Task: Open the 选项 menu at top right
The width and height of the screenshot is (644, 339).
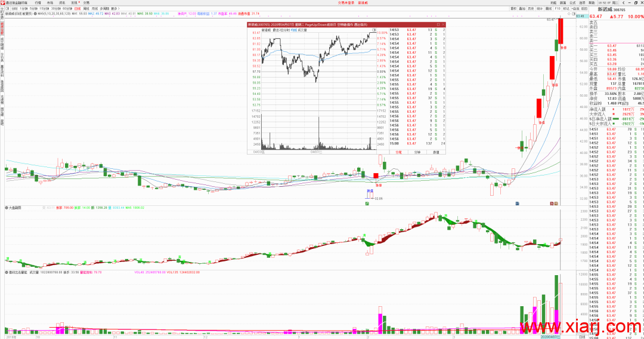Action: click(582, 2)
